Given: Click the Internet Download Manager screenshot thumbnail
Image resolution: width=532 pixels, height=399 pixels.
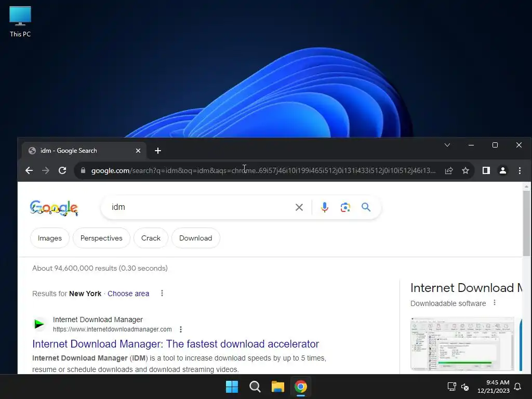Looking at the screenshot, I should pyautogui.click(x=462, y=344).
